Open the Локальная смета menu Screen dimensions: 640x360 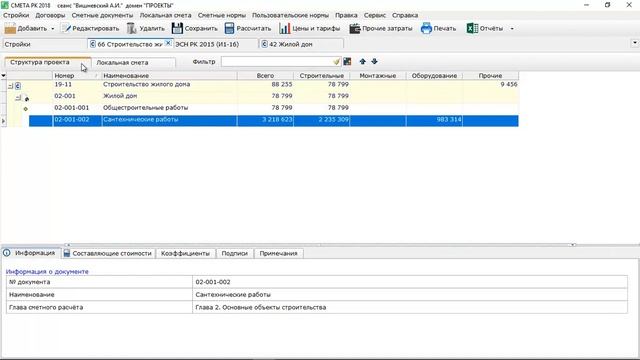(165, 15)
